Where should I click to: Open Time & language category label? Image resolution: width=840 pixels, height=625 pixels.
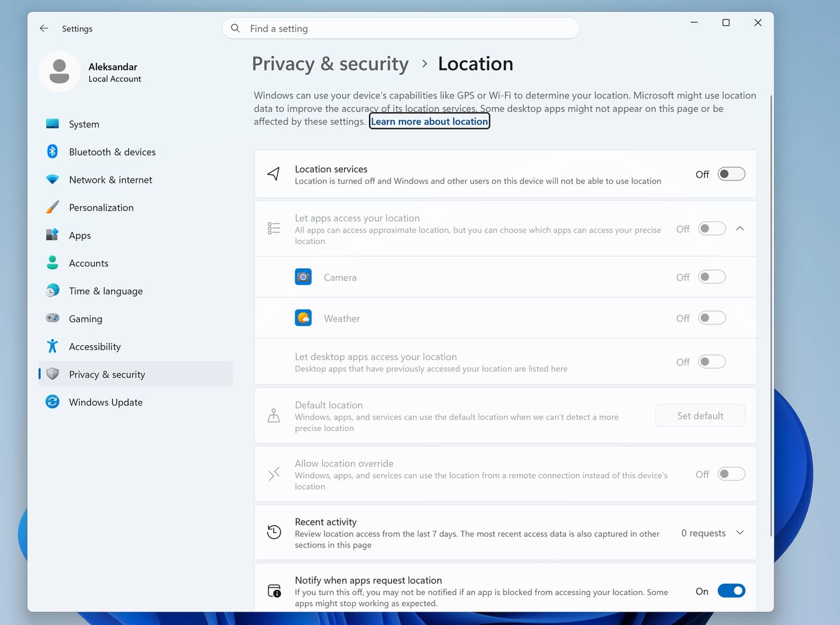pos(106,291)
